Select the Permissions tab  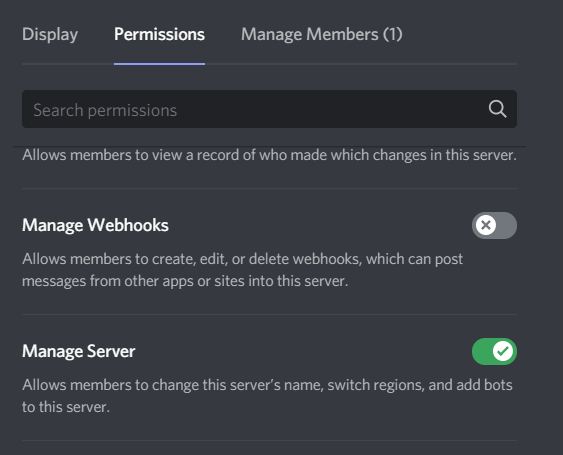pos(159,34)
